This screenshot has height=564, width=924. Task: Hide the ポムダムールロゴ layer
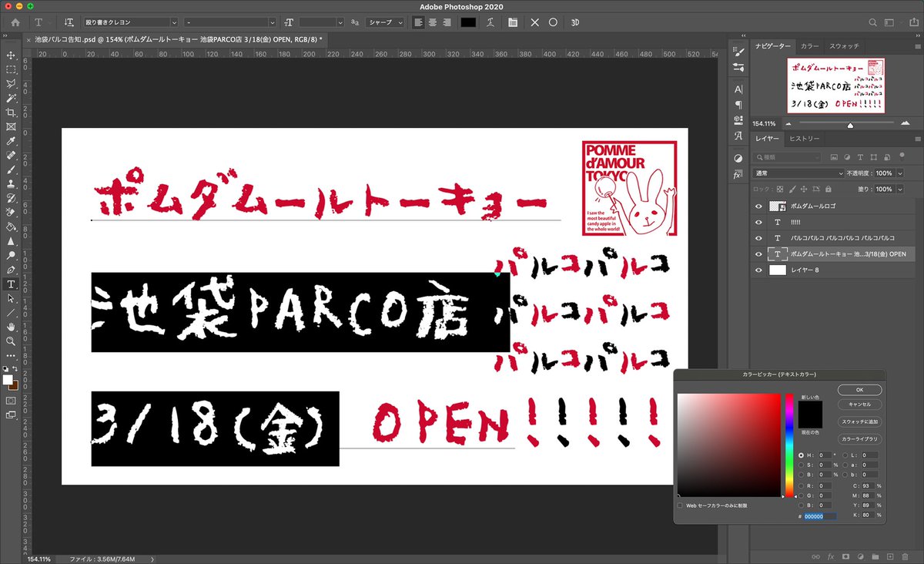point(759,206)
